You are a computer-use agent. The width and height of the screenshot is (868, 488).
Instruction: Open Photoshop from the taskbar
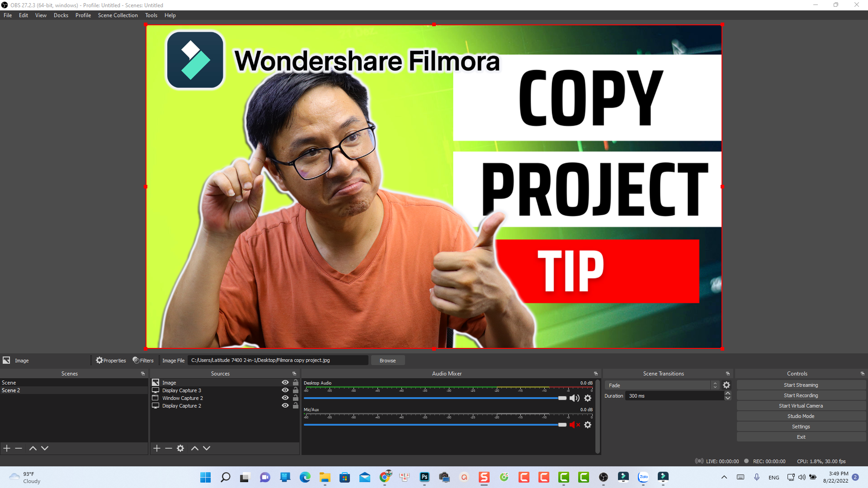coord(425,477)
